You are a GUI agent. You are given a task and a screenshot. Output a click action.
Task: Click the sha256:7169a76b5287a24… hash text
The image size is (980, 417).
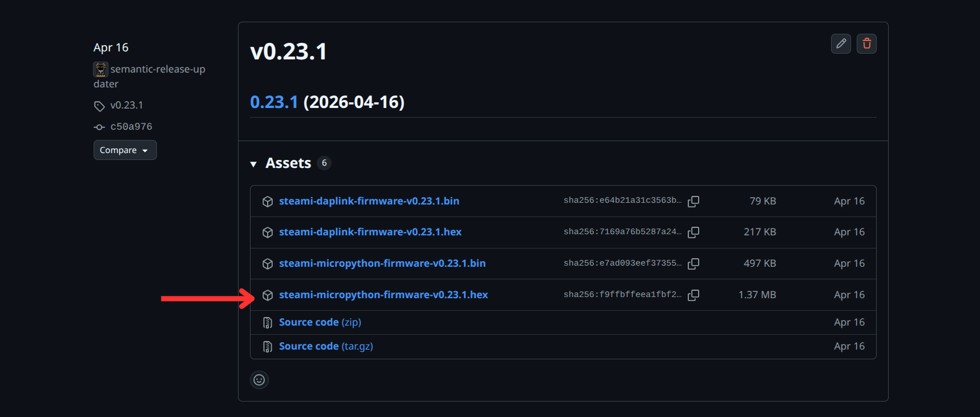point(623,231)
